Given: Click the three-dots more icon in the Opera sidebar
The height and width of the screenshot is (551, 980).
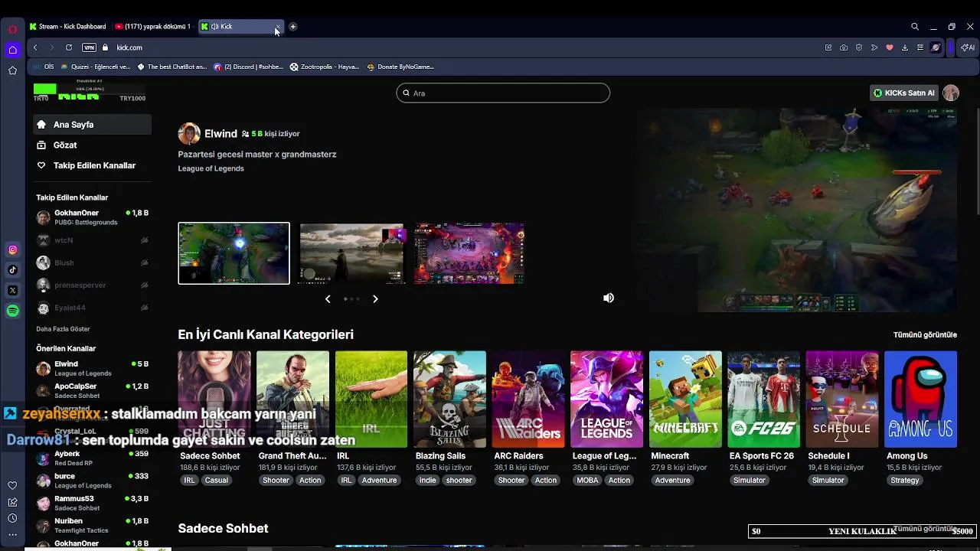Looking at the screenshot, I should tap(12, 535).
